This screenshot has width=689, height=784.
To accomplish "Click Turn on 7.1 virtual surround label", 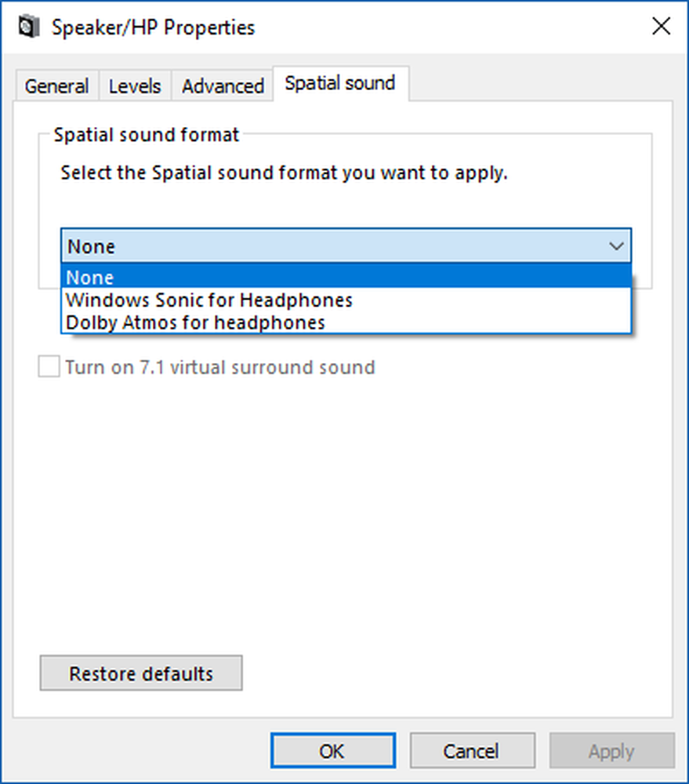I will [x=220, y=368].
